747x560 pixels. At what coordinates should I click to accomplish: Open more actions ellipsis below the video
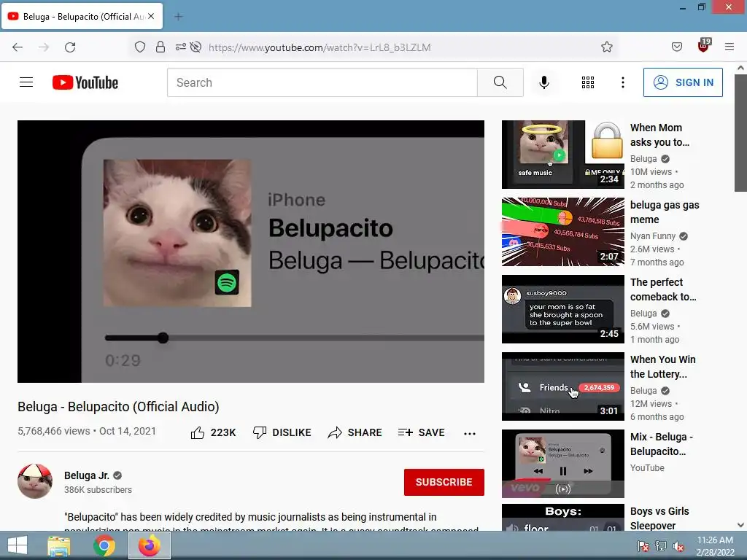click(470, 433)
